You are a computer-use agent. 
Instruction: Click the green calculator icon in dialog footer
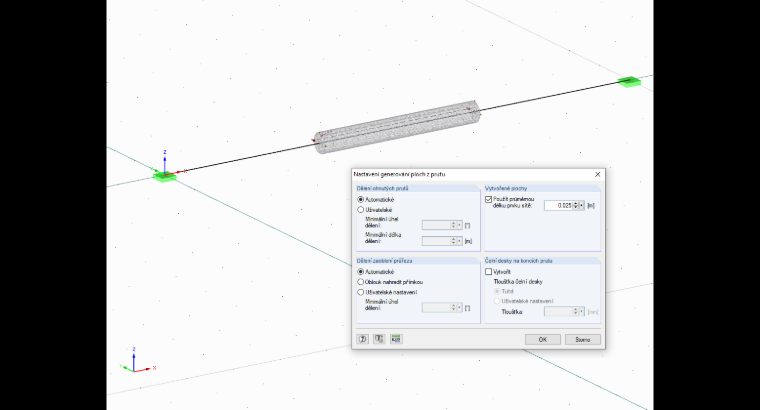point(396,339)
